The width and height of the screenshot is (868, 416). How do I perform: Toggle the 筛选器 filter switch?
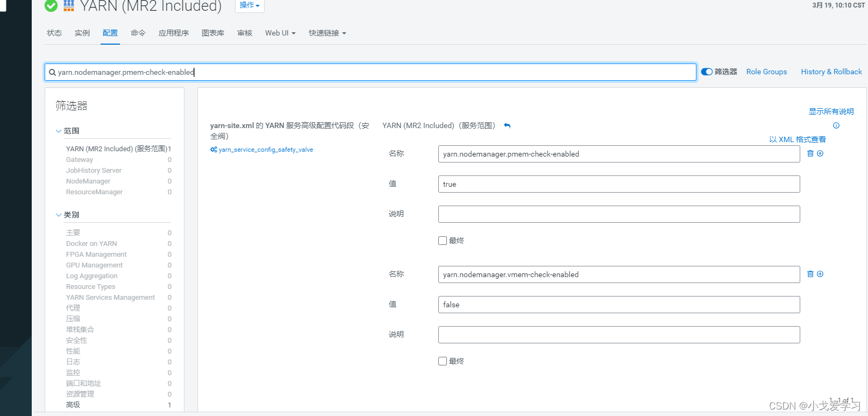pyautogui.click(x=707, y=72)
